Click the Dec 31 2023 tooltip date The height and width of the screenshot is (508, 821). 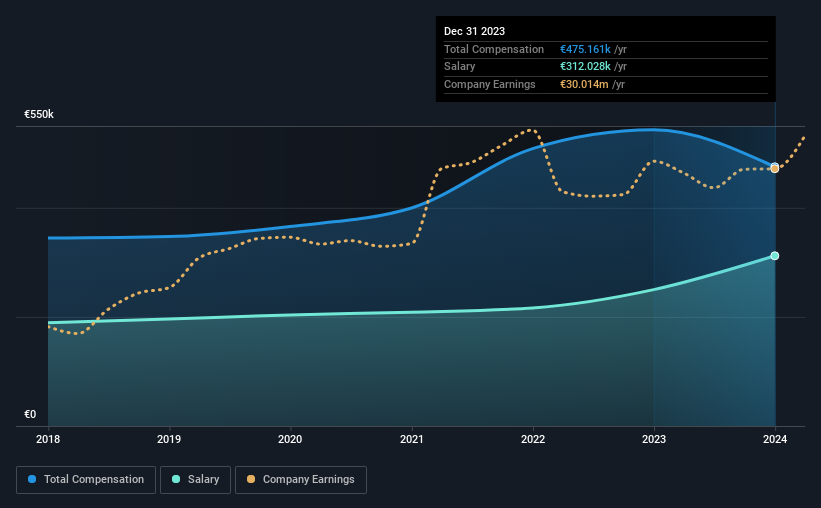coord(474,31)
